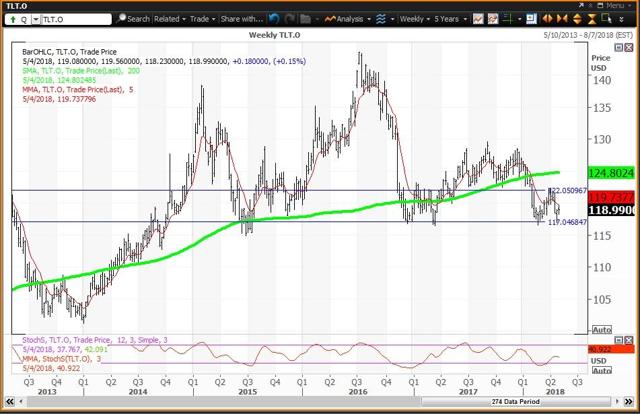Open the Analysis menu
Screen dimensions: 640x414
pyautogui.click(x=348, y=19)
